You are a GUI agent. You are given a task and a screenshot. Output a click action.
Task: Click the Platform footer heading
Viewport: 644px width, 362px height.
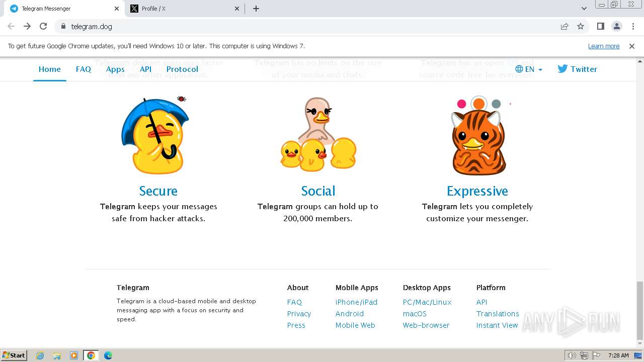(x=491, y=288)
